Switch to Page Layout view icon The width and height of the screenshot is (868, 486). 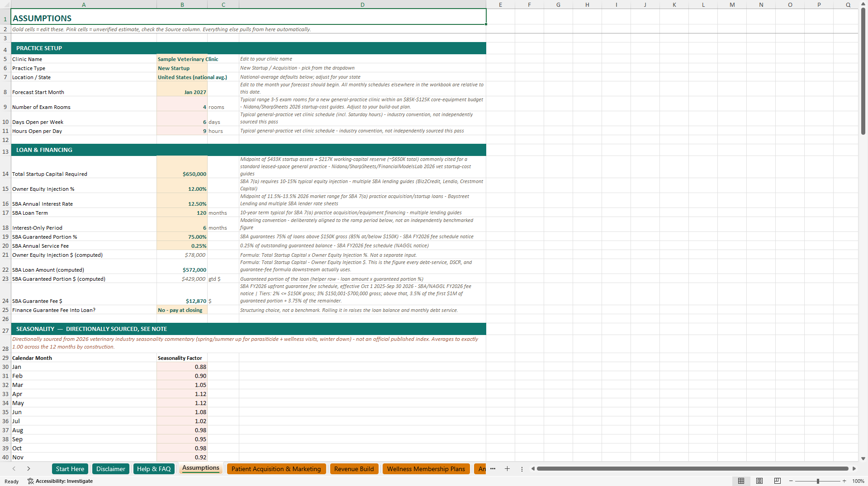pyautogui.click(x=759, y=481)
